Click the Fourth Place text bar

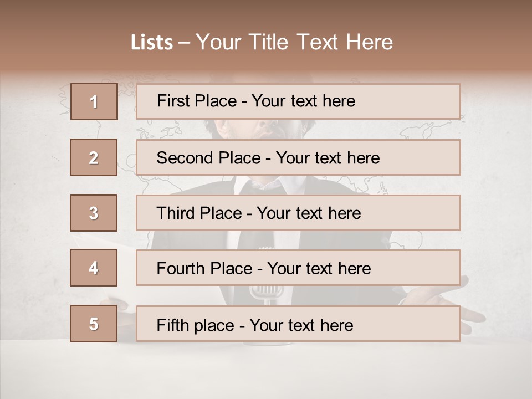(298, 268)
